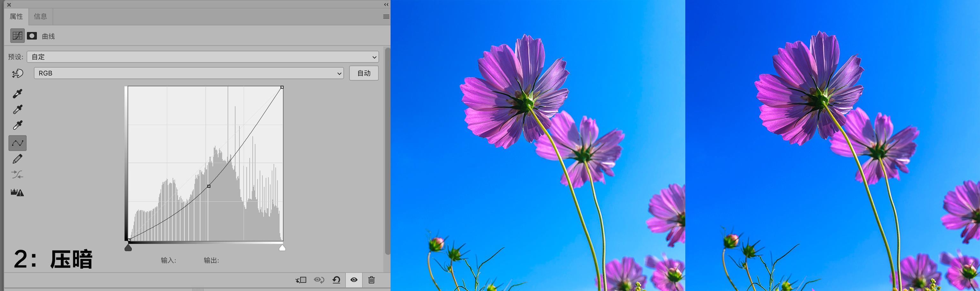Image resolution: width=980 pixels, height=291 pixels.
Task: Click the panel vertical scrollbar
Action: tap(388, 151)
